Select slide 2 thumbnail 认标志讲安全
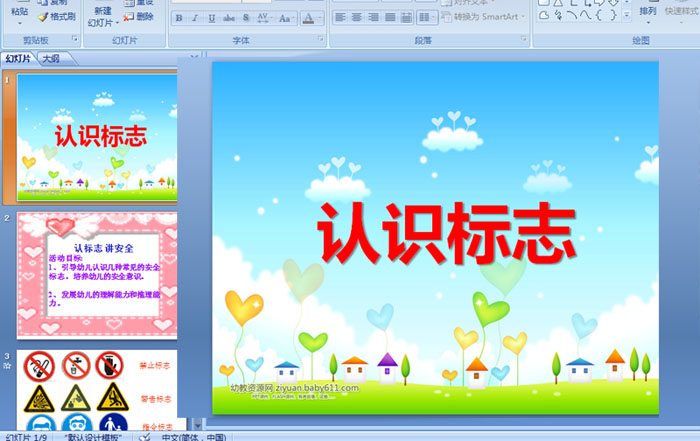The image size is (700, 441). [97, 275]
